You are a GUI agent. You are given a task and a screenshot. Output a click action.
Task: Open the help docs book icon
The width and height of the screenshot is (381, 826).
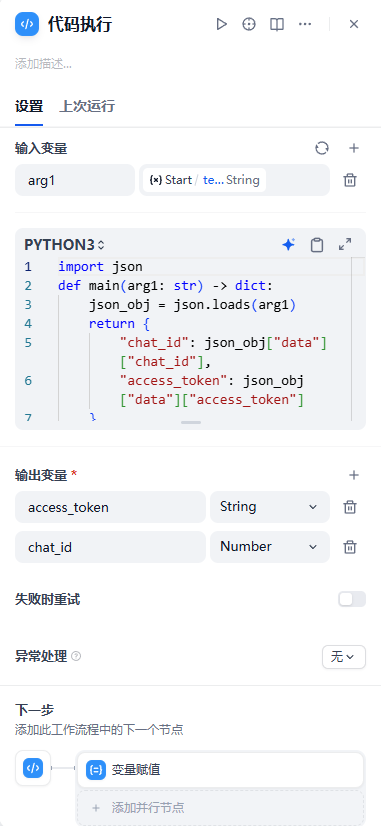(x=277, y=24)
